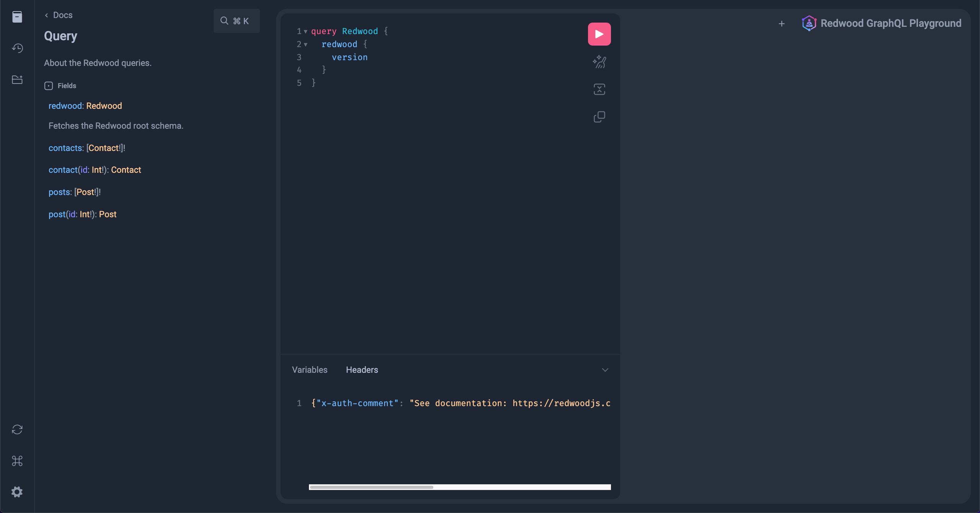Open the Contact type in contacts list
Image resolution: width=980 pixels, height=513 pixels.
103,148
